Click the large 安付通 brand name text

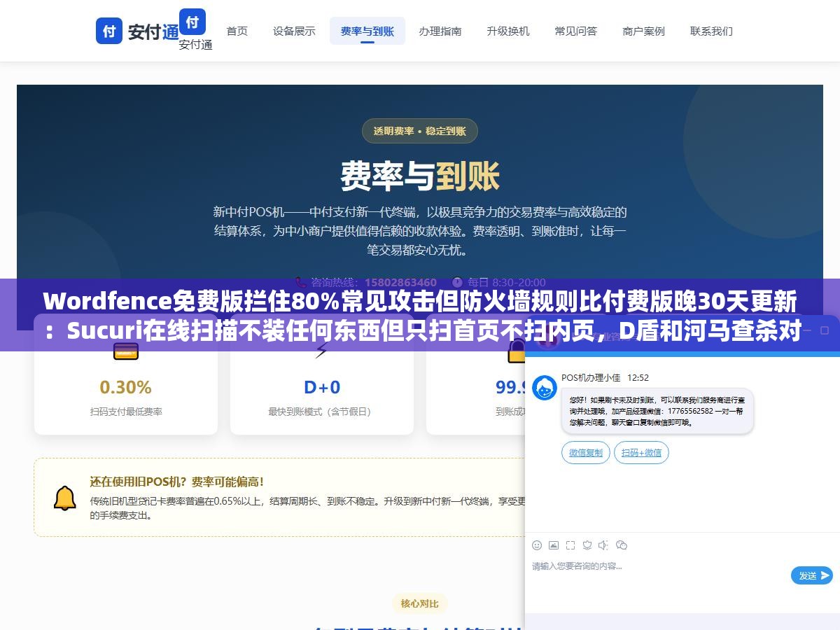(153, 31)
